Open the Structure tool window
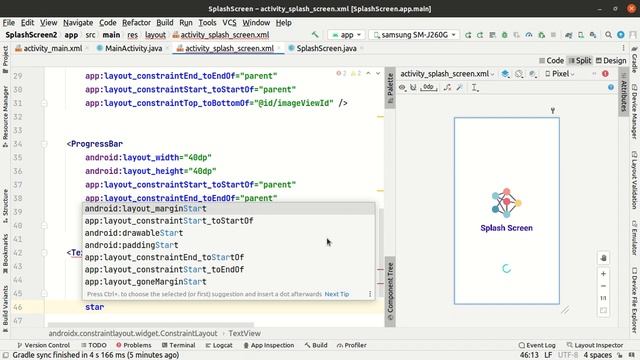 [x=5, y=206]
